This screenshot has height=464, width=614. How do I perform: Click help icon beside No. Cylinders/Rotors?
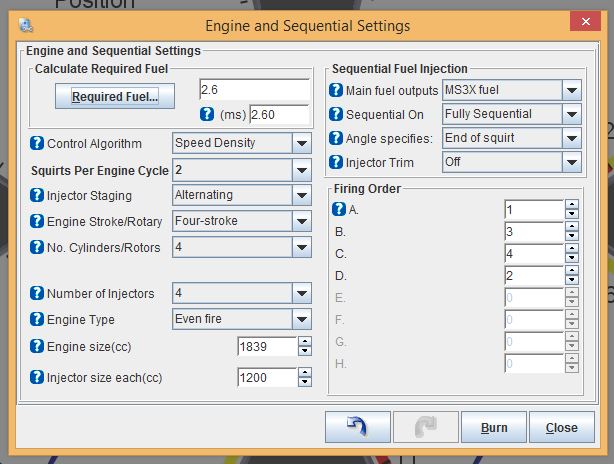coord(37,247)
